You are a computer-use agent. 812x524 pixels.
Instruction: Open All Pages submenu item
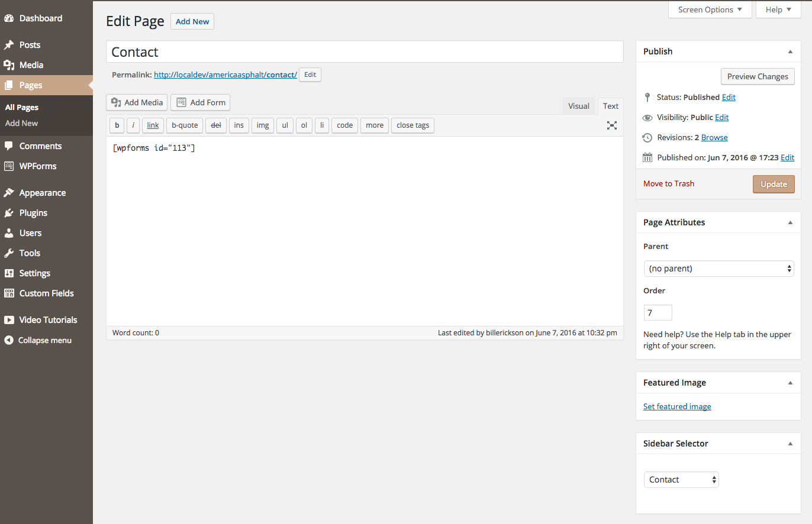22,108
